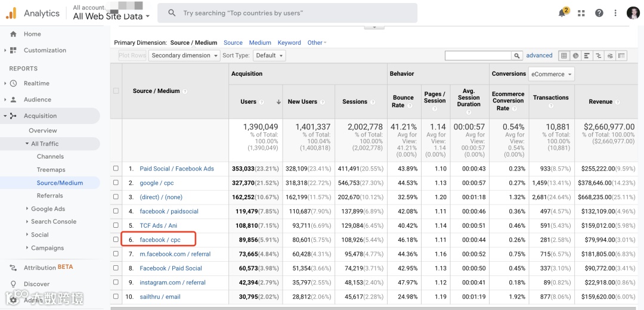This screenshot has width=644, height=310.
Task: Check the facebook / cpc row
Action: point(116,240)
